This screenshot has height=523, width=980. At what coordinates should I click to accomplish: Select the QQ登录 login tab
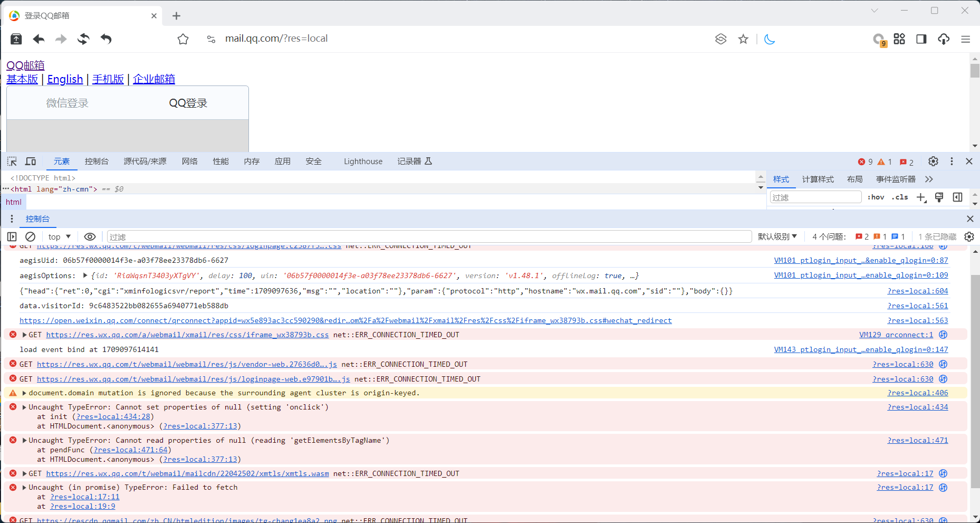(x=188, y=103)
